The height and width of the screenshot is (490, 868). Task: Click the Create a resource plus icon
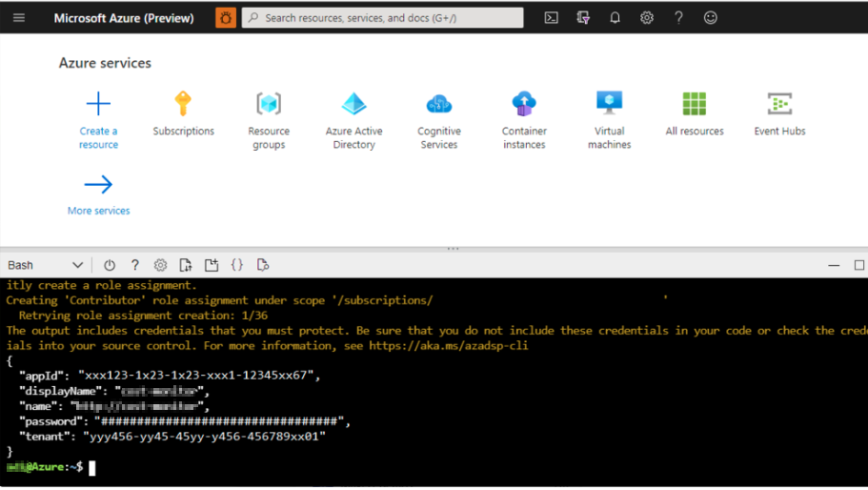[x=98, y=104]
